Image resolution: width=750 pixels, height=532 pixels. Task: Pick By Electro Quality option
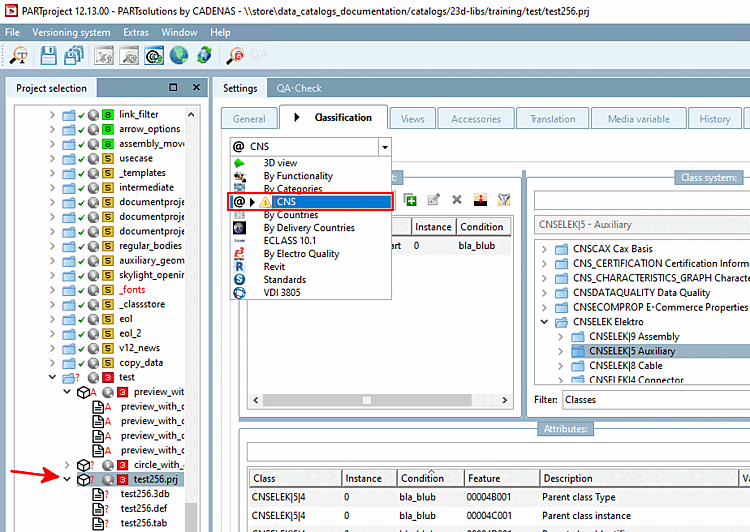tap(301, 254)
